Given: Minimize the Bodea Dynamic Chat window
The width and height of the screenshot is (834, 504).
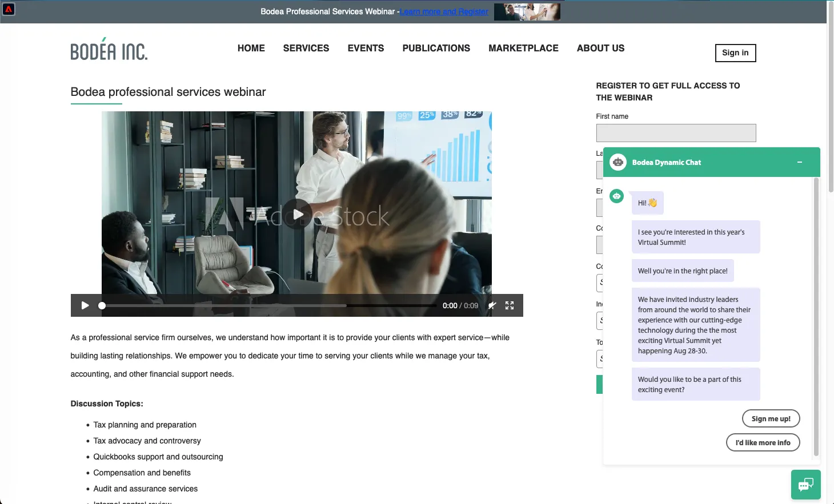Looking at the screenshot, I should tap(800, 162).
